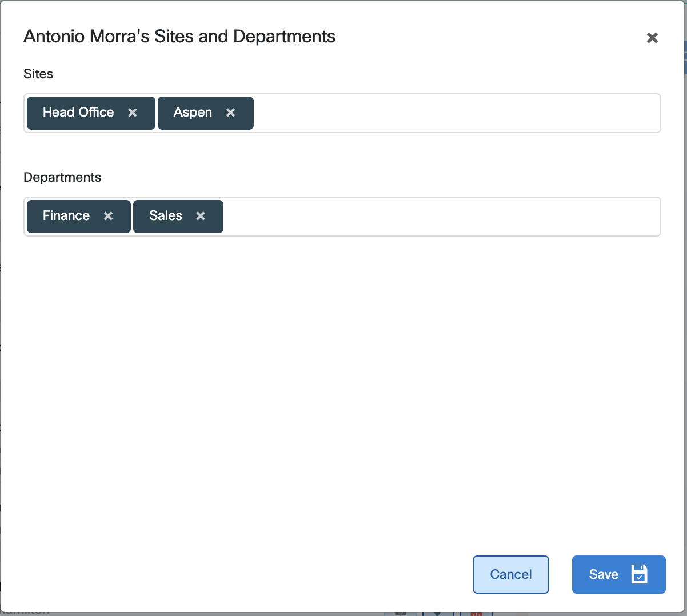
Task: Select the Finance tag
Action: pyautogui.click(x=66, y=216)
